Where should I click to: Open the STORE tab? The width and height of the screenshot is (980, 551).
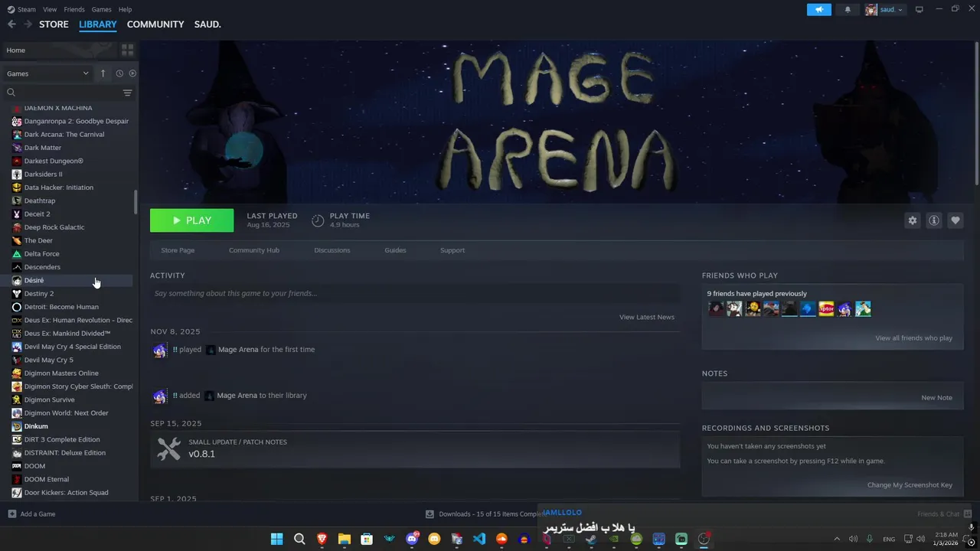(x=54, y=24)
